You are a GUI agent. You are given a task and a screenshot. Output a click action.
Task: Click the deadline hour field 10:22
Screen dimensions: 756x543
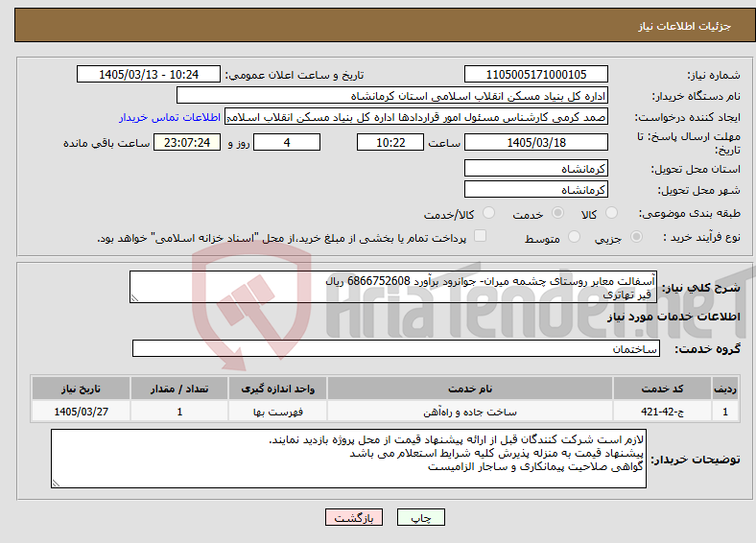coord(390,142)
